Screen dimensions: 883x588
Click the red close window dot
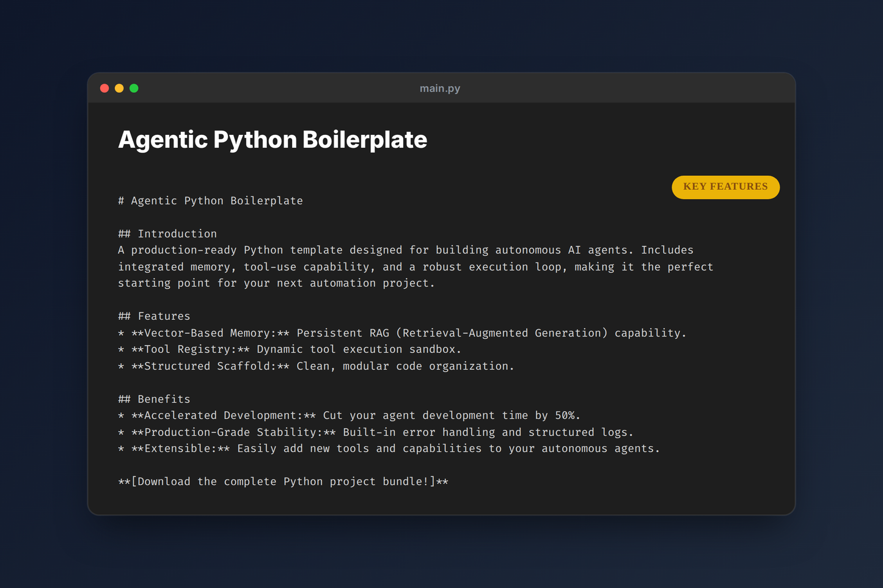(104, 89)
